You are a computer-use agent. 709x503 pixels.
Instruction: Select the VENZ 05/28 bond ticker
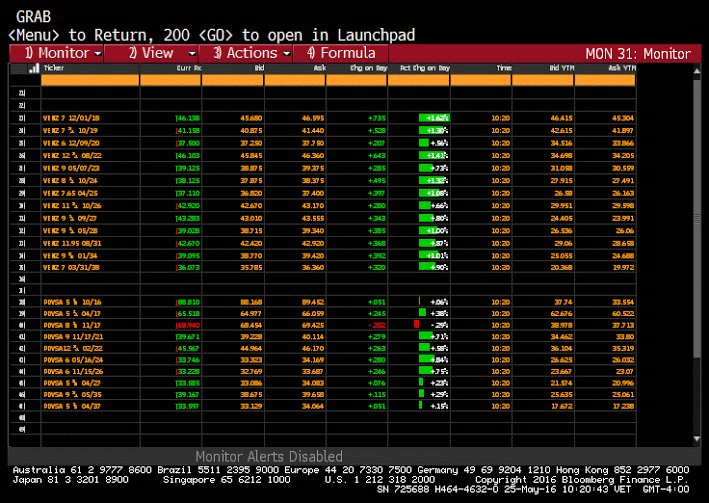70,231
